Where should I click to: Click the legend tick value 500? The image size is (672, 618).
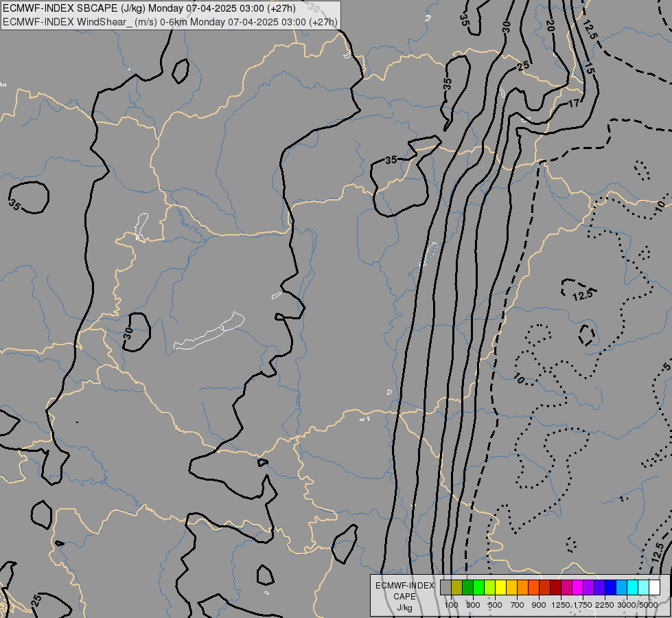[496, 605]
